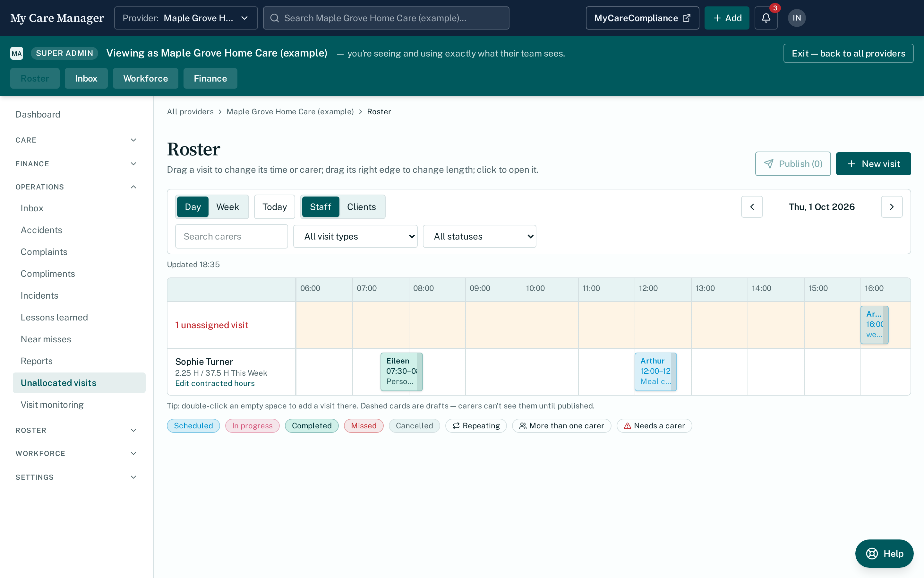Open the Help lifebuoy button
924x578 pixels.
(x=884, y=553)
